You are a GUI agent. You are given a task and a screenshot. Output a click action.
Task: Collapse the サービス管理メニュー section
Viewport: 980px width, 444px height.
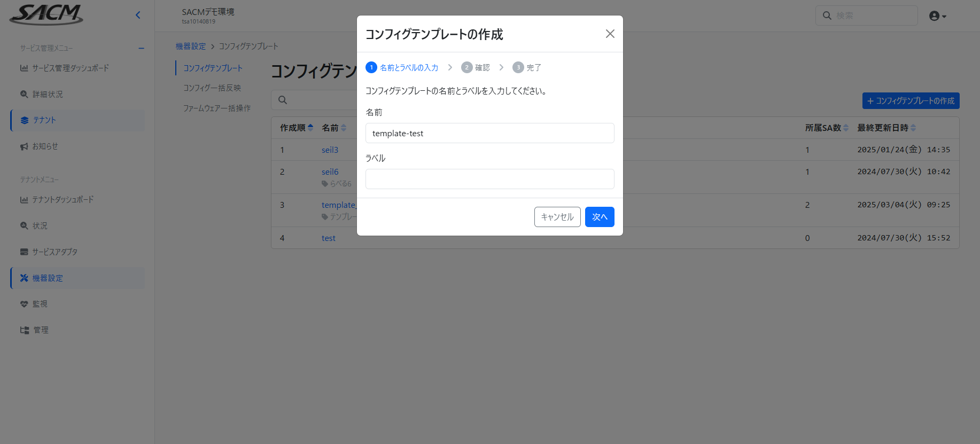click(x=141, y=48)
